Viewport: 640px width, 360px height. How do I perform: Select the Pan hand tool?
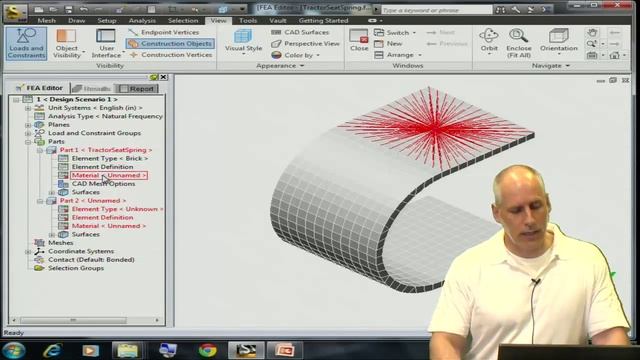click(592, 32)
